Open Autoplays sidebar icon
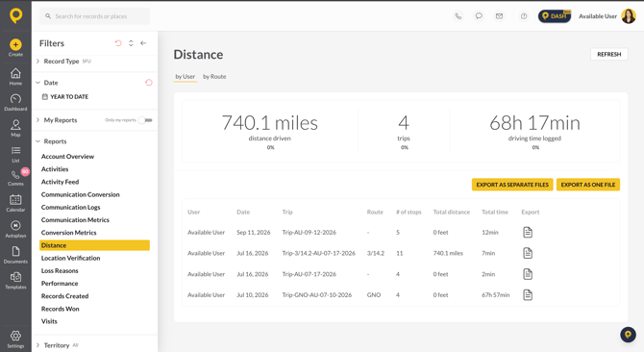 15,225
